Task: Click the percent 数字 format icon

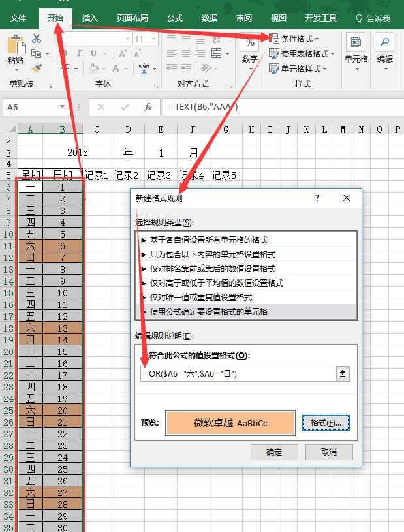Action: click(x=249, y=44)
